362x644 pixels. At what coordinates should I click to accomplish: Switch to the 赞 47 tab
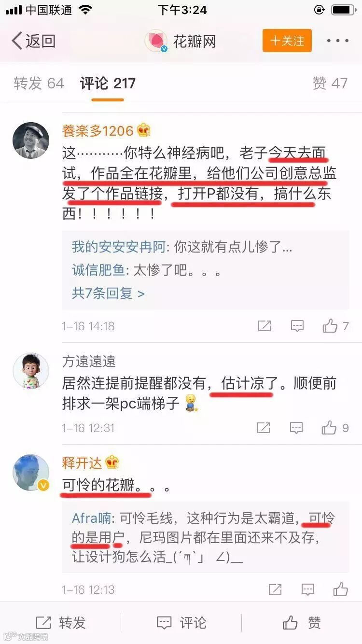click(x=330, y=84)
